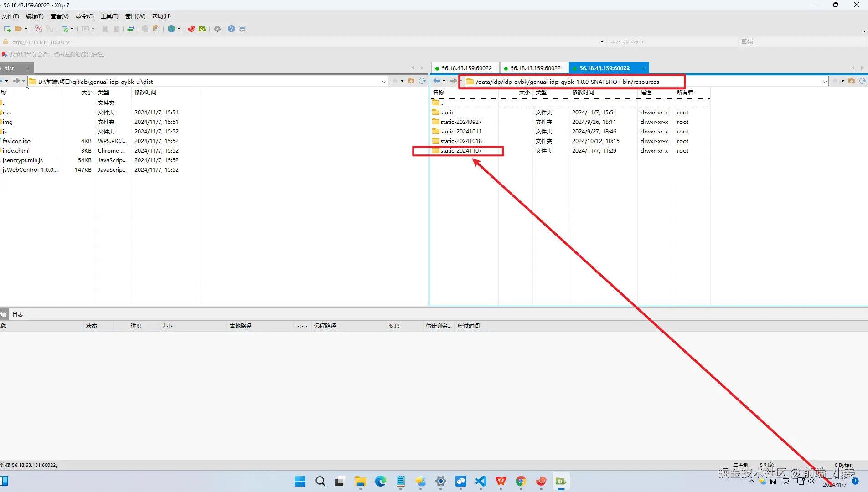Image resolution: width=868 pixels, height=492 pixels.
Task: Select favicon.ico in the local pane
Action: [16, 141]
